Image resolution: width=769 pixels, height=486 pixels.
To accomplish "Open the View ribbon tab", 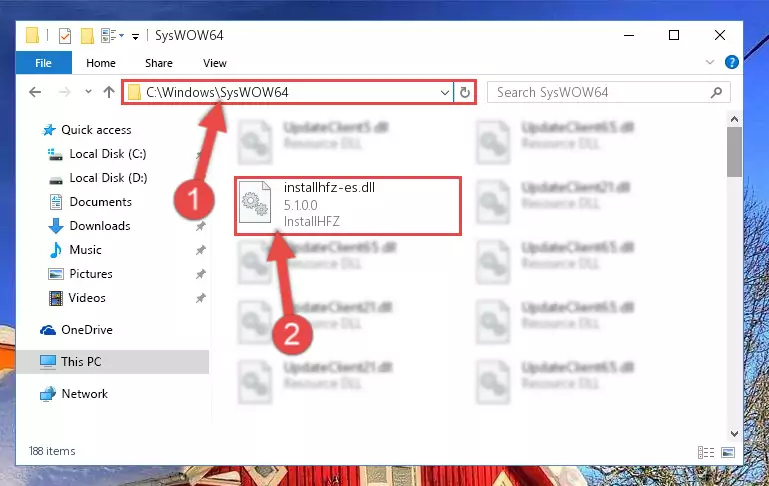I will pos(215,63).
